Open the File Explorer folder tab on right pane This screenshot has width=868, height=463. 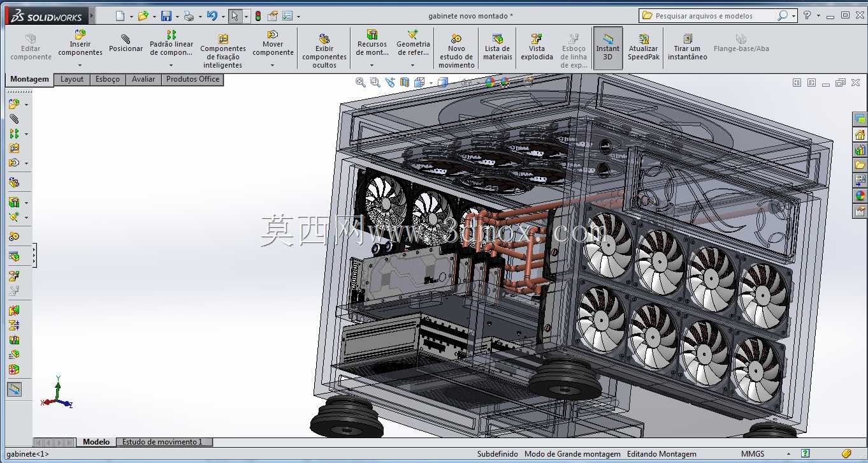pos(860,165)
